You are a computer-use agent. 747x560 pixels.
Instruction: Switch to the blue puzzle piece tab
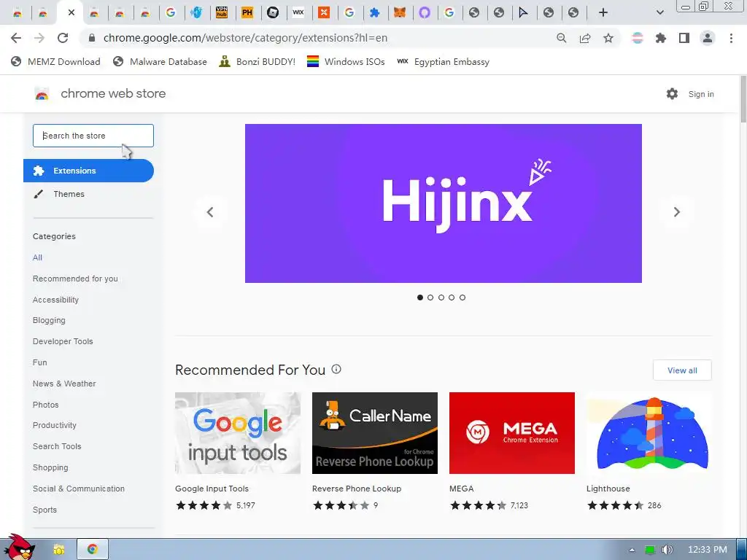click(374, 12)
